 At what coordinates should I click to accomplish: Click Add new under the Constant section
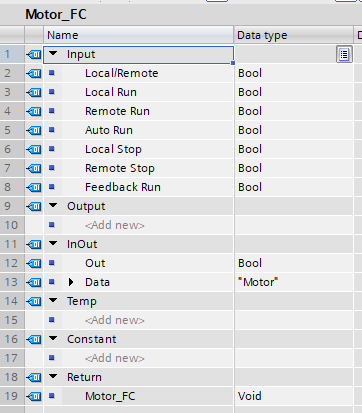point(115,358)
